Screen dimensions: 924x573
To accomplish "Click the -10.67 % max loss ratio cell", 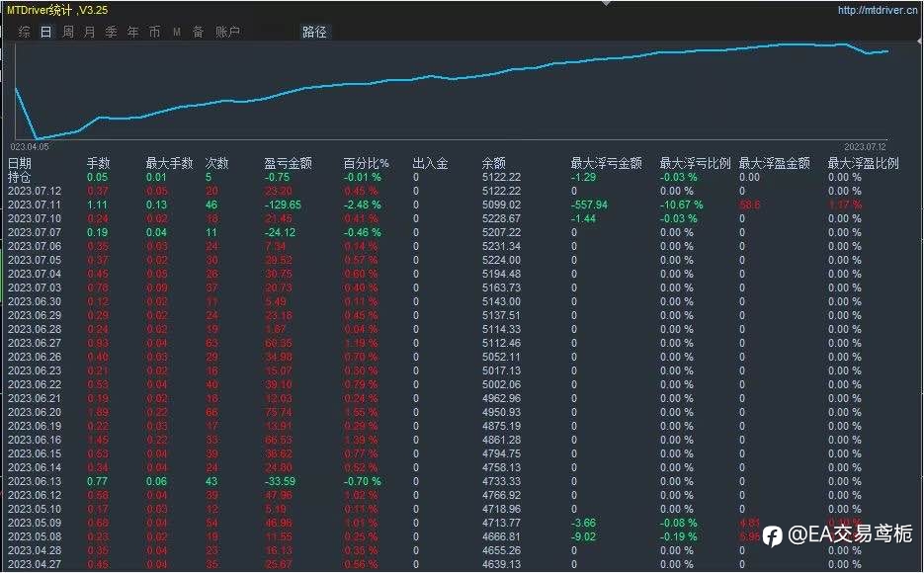I will pos(681,205).
